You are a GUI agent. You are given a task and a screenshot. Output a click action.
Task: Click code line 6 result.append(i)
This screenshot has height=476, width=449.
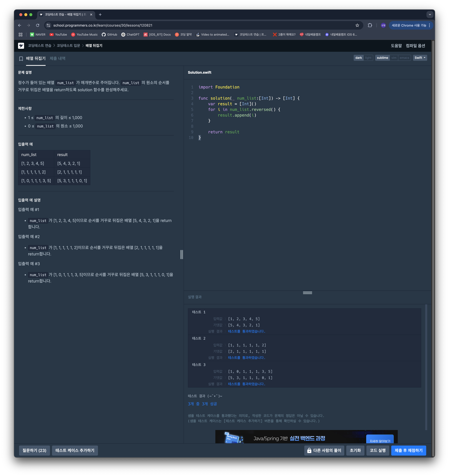[237, 115]
